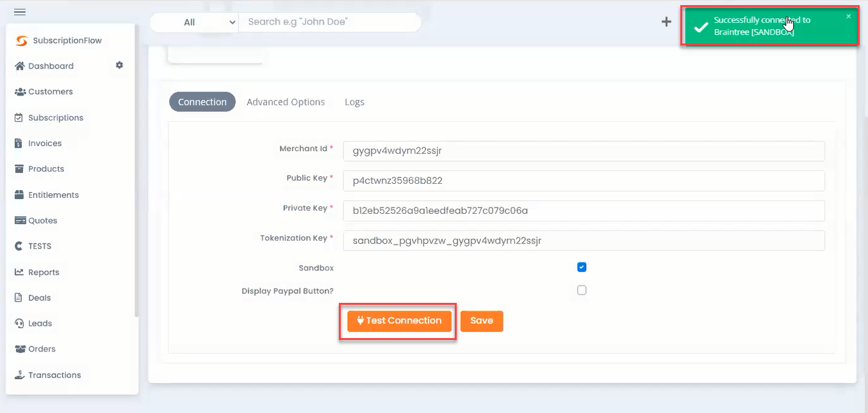The width and height of the screenshot is (868, 413).
Task: Open the Logs tab
Action: (x=354, y=102)
